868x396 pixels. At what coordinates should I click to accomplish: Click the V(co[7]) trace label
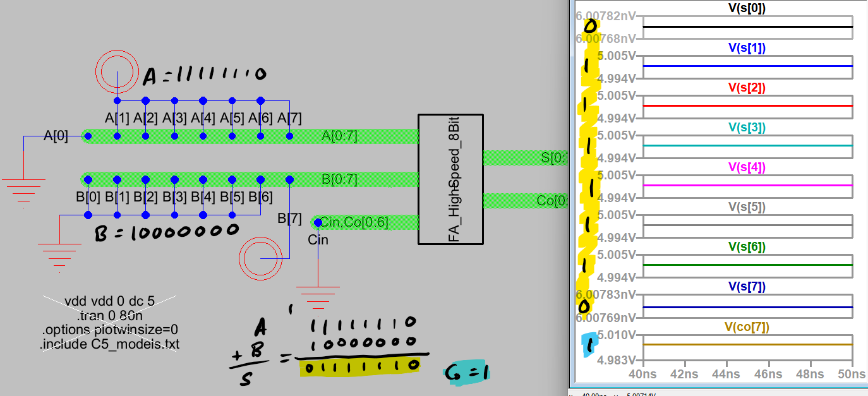tap(747, 327)
